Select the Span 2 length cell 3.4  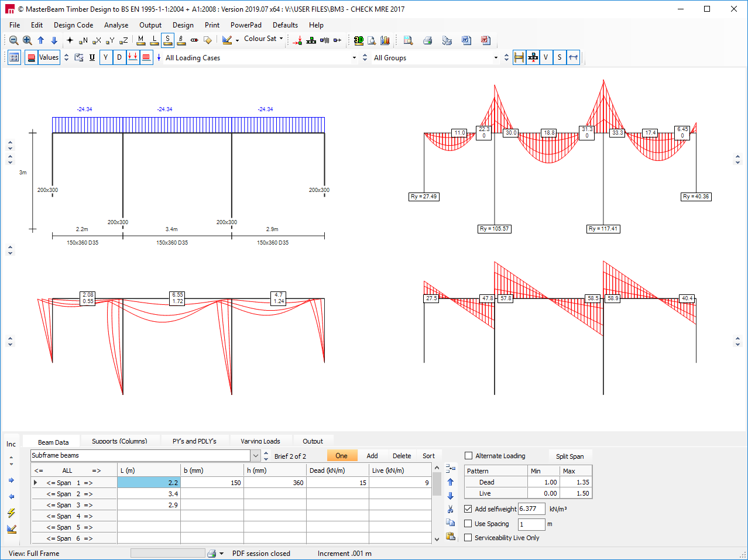click(149, 494)
